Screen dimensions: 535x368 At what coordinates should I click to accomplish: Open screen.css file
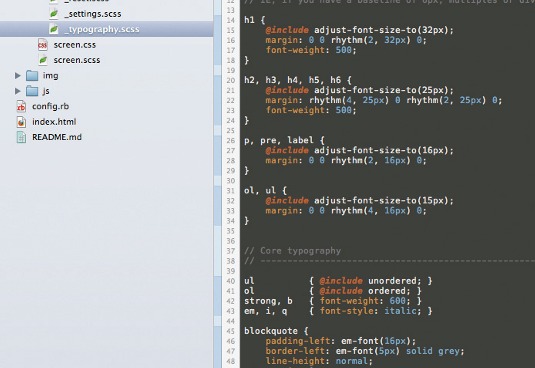tap(75, 45)
